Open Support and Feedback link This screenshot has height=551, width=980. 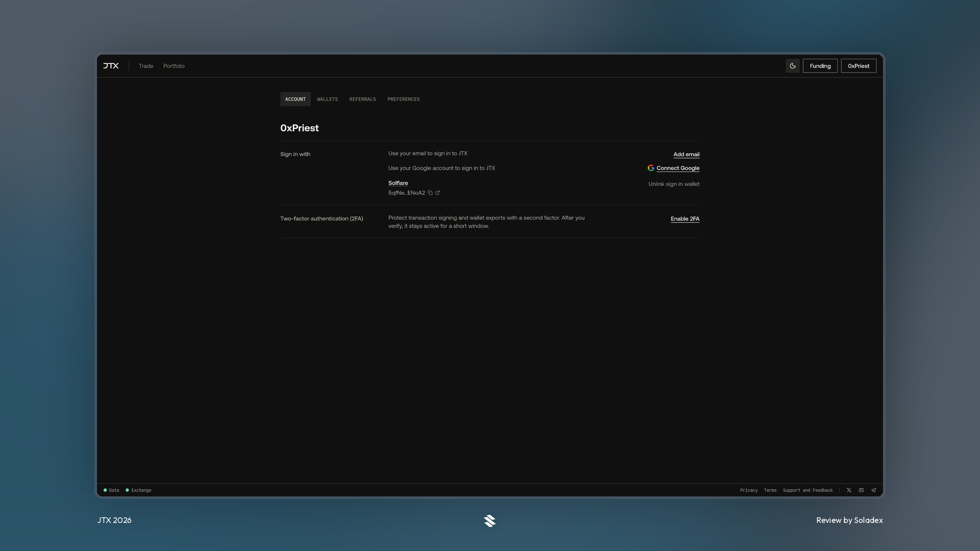[x=807, y=490]
